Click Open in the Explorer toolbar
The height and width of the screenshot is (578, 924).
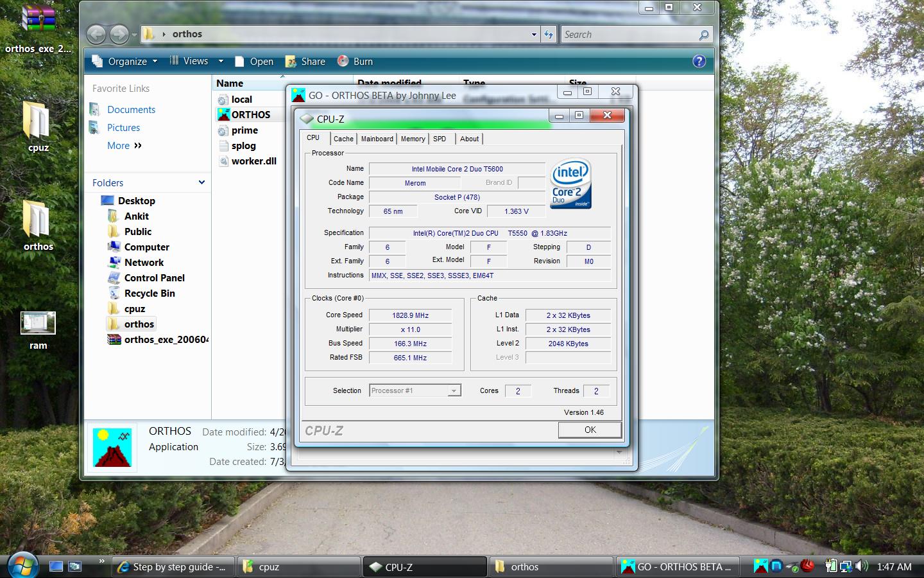[x=254, y=61]
